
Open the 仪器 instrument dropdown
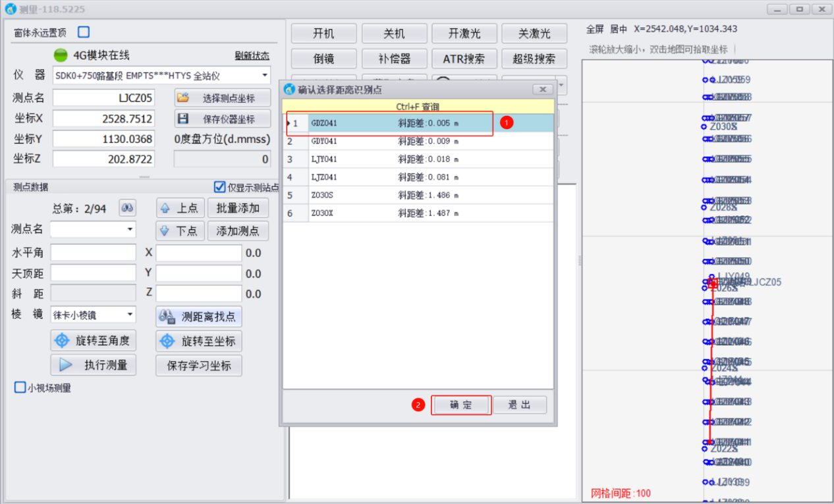264,76
